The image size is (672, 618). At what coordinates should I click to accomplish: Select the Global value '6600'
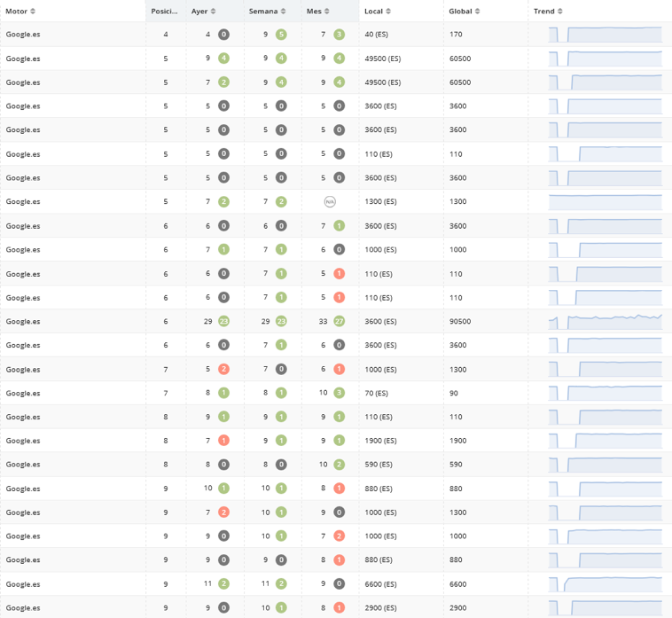457,584
